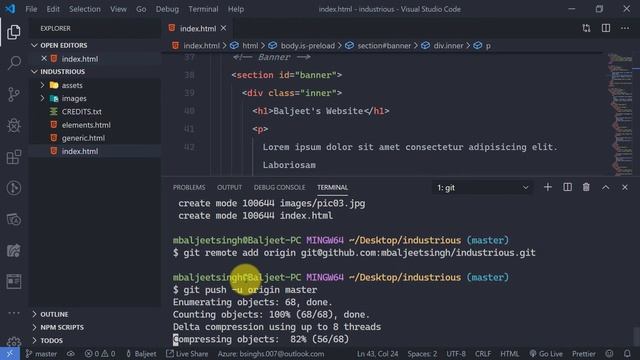Create a new terminal with plus icon
Viewport: 640px width, 360px height.
point(548,187)
